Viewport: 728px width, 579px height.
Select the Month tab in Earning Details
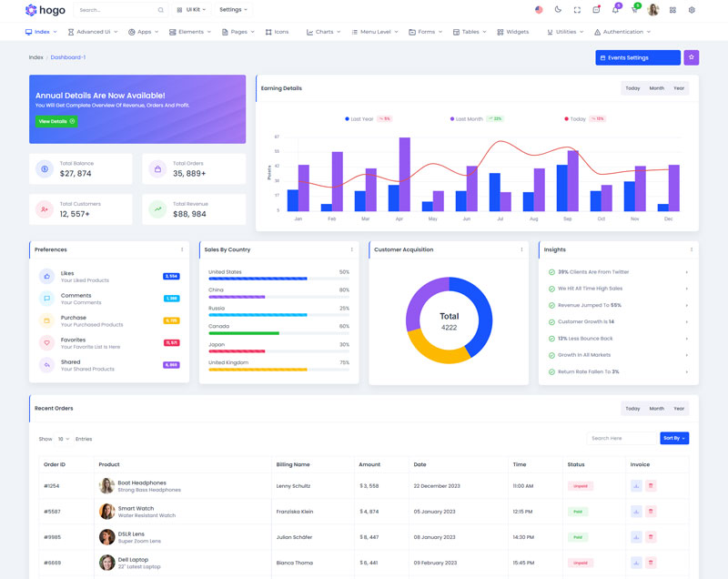pos(656,88)
